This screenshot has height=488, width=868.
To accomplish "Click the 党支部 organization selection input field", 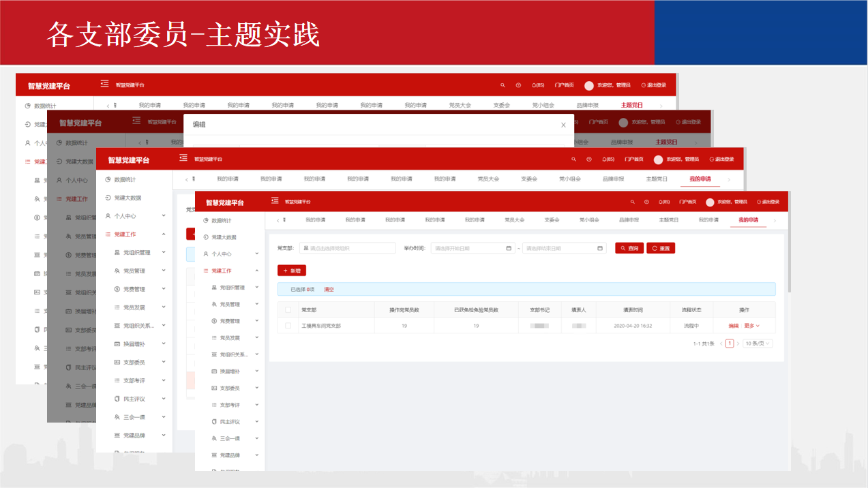I will 348,248.
